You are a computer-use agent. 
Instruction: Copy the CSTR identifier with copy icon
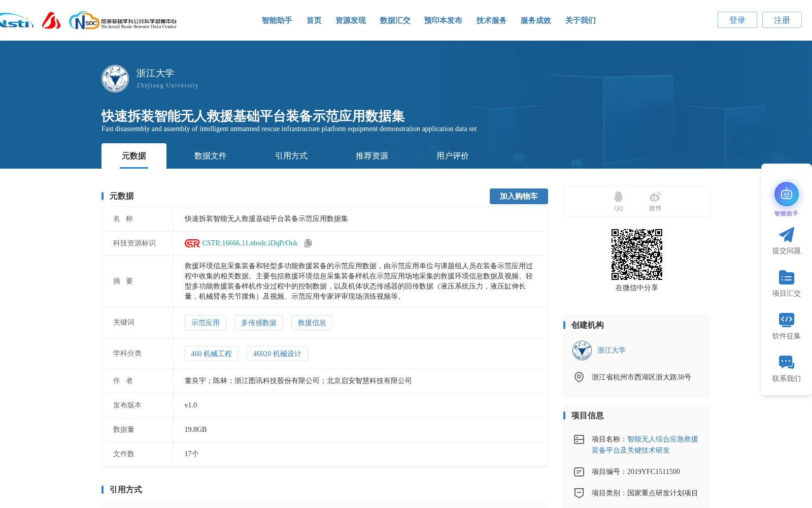click(x=308, y=243)
